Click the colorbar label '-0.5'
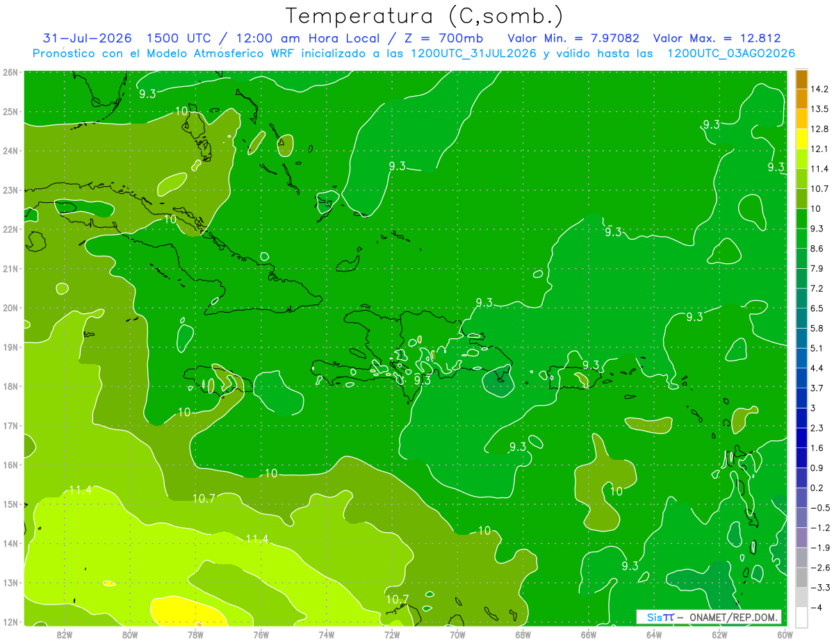The image size is (834, 644). (x=820, y=507)
